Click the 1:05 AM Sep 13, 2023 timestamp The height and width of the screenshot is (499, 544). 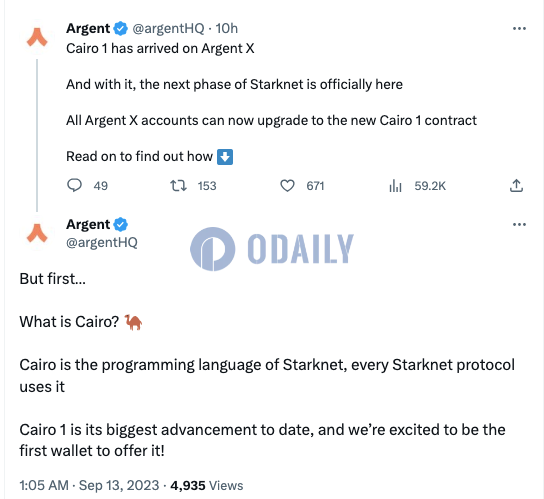89,485
